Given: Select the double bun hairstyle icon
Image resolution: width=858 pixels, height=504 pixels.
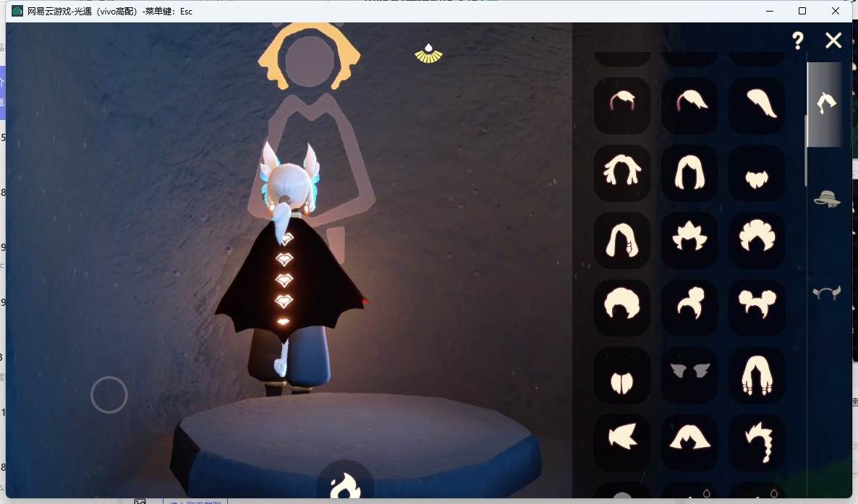Looking at the screenshot, I should [x=757, y=307].
